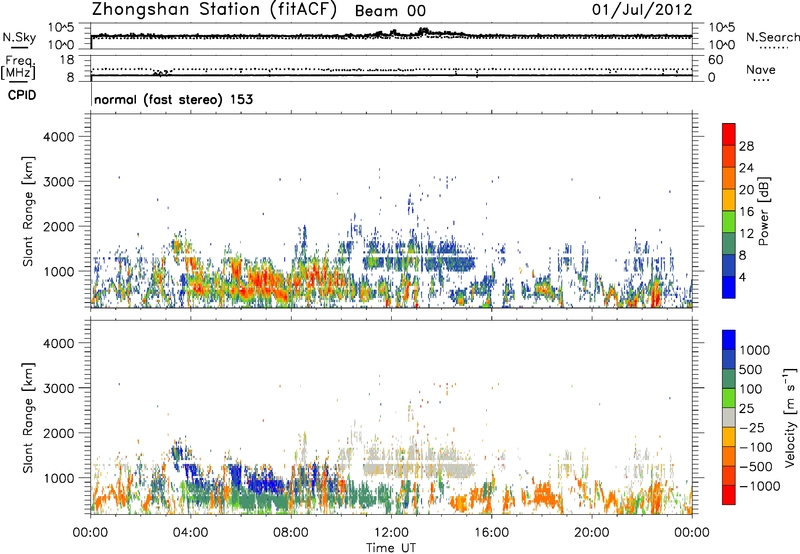The image size is (800, 554).
Task: Click 'Slant Range [km]' label of velocity panel
Action: point(29,417)
